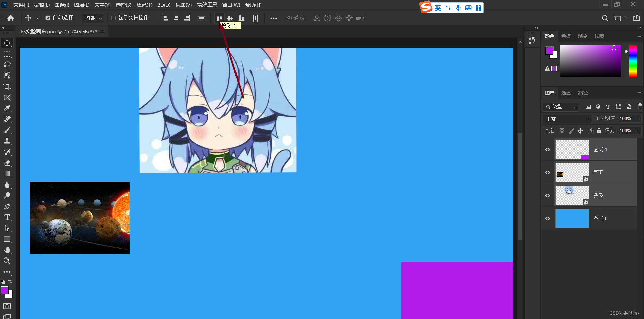Select the Frame tool
This screenshot has width=644, height=319.
[x=7, y=98]
